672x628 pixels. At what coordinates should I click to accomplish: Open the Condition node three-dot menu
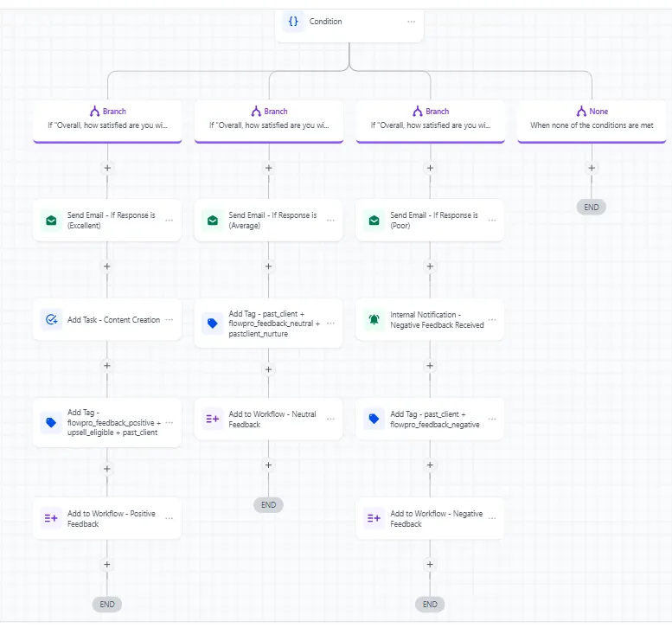tap(411, 22)
